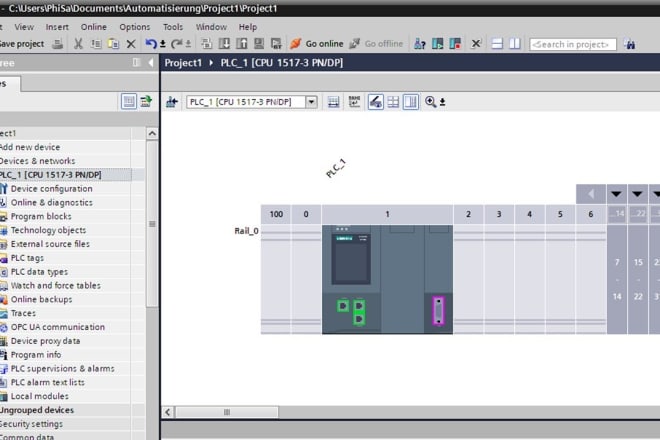Open the zoom level dropdown arrow
Image resolution: width=660 pixels, height=440 pixels.
pos(442,102)
